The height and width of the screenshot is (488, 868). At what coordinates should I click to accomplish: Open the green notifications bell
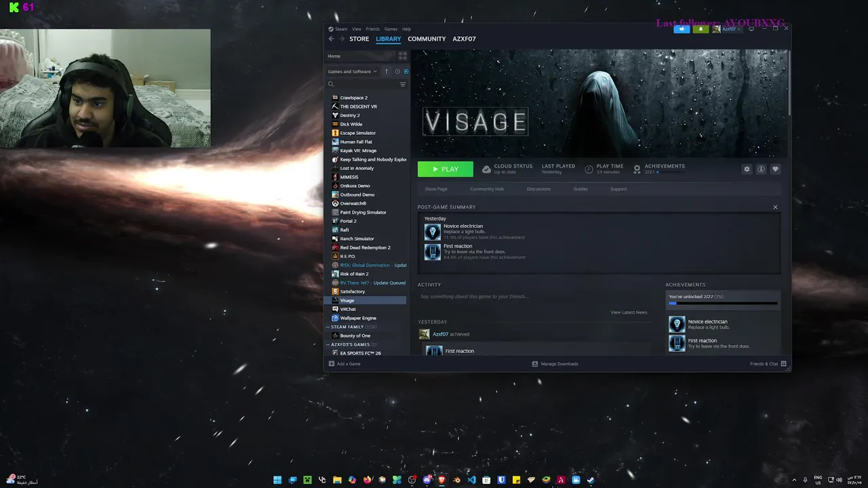(701, 29)
